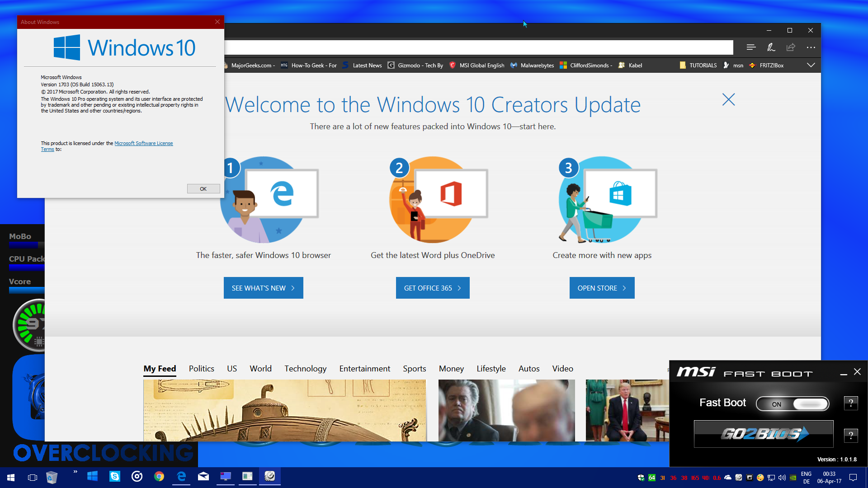This screenshot has height=488, width=868.
Task: Open the submarine drawing news article
Action: [284, 410]
